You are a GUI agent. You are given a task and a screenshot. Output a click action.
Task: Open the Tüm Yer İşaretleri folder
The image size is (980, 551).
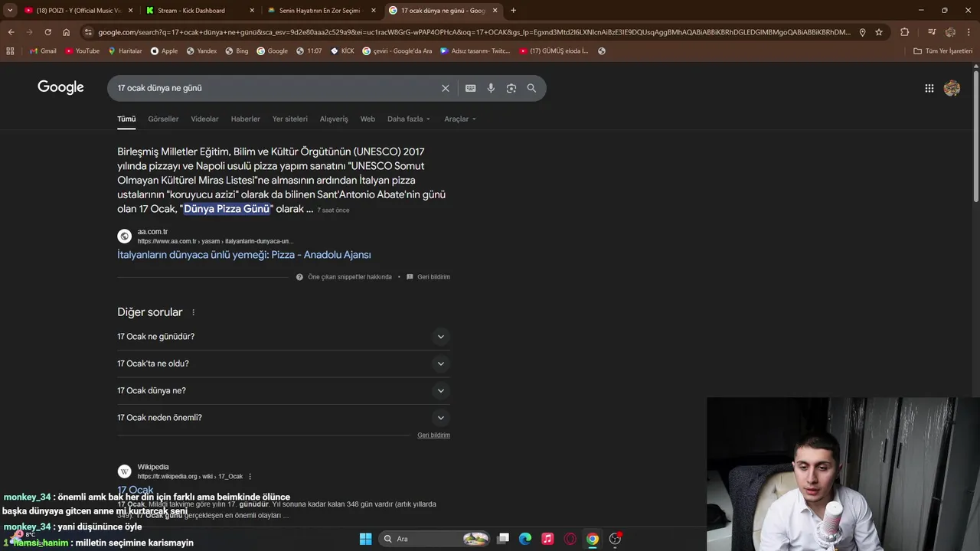(942, 51)
